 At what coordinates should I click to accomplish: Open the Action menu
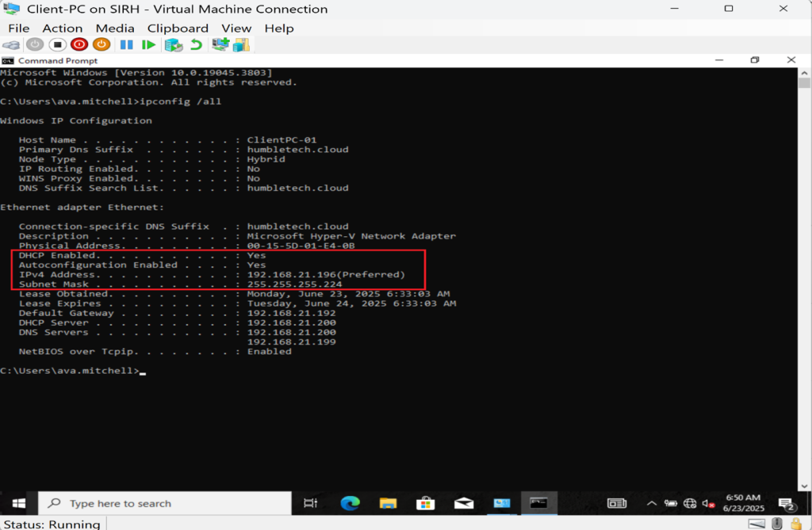62,29
